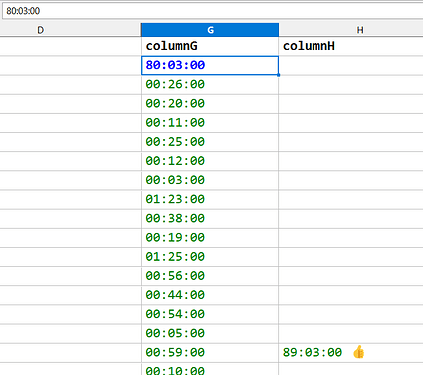Select the cell with 00:12:00
Screen dimensions: 423x375
click(210, 161)
